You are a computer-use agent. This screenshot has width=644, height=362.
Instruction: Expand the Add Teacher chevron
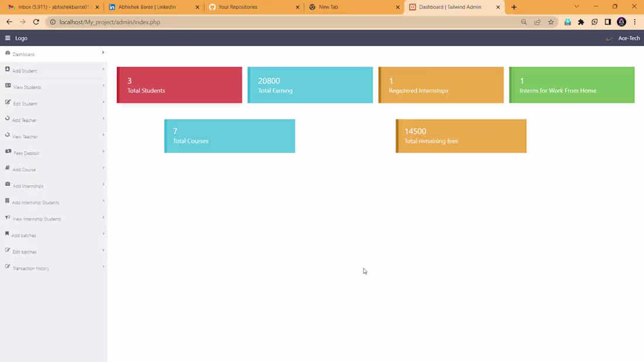pos(103,118)
